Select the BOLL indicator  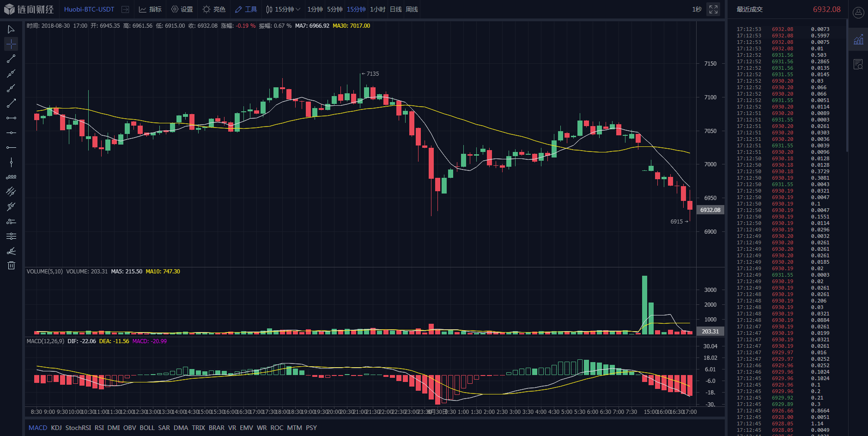pyautogui.click(x=147, y=428)
